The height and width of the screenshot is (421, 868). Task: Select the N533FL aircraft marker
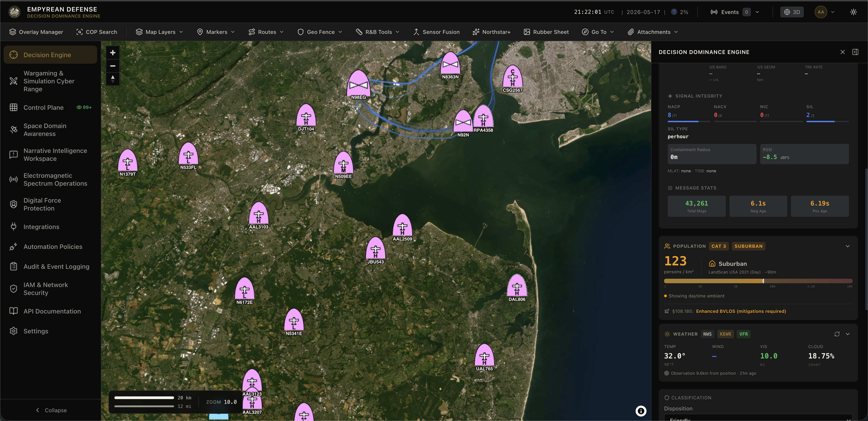click(188, 155)
